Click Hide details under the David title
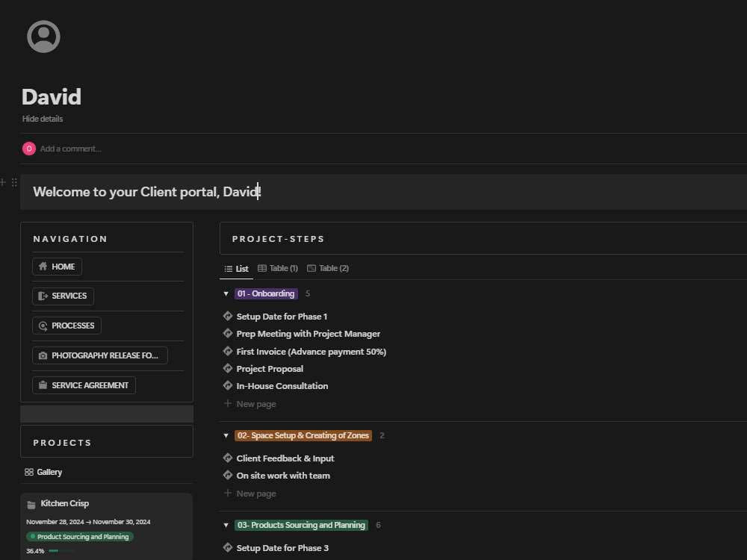 43,119
